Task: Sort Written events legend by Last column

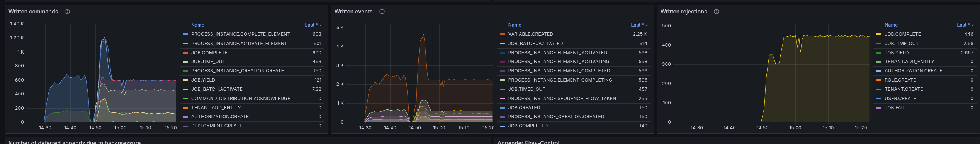Action: [639, 25]
